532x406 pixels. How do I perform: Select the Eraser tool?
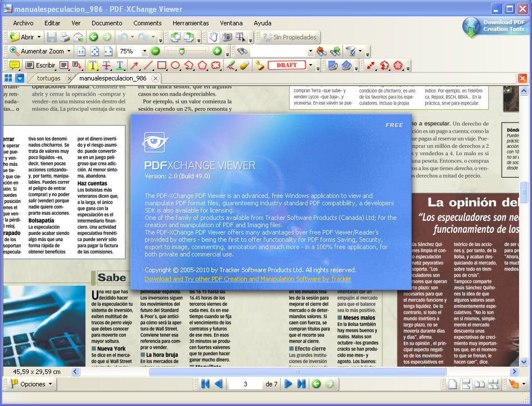(245, 65)
